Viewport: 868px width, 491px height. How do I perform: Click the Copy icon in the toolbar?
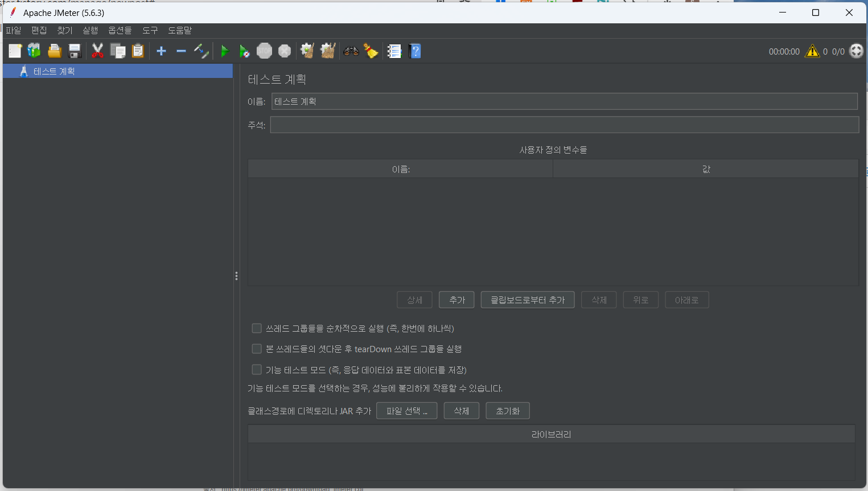pos(118,51)
